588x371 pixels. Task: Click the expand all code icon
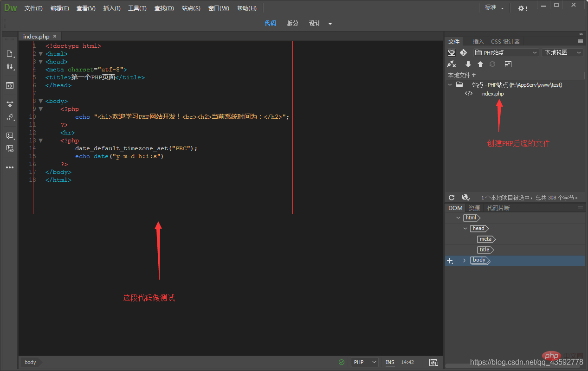click(9, 104)
